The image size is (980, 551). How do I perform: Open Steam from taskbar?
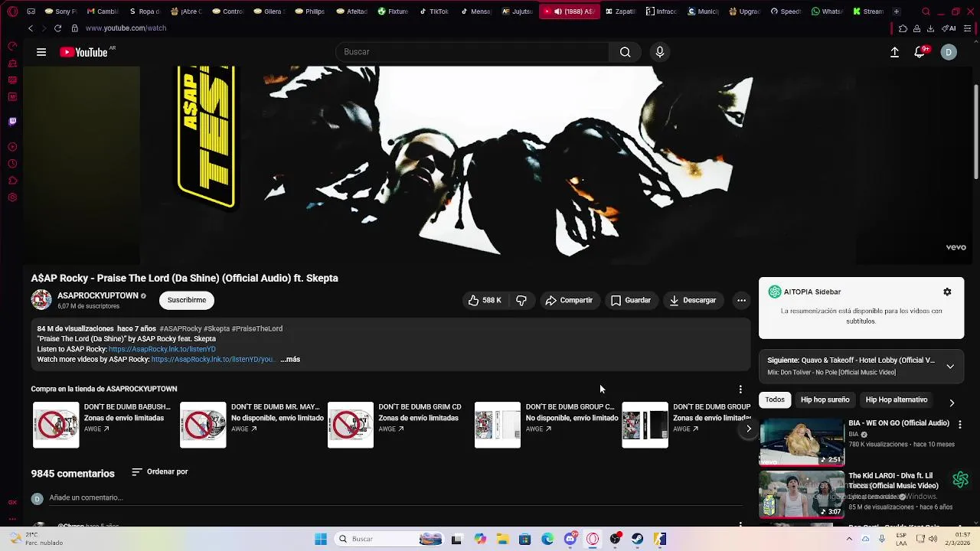click(x=638, y=539)
